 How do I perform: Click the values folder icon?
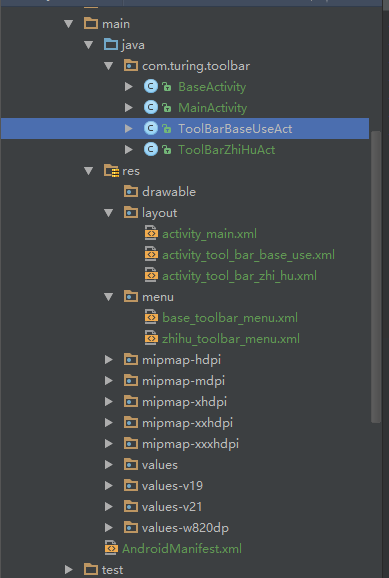click(131, 465)
